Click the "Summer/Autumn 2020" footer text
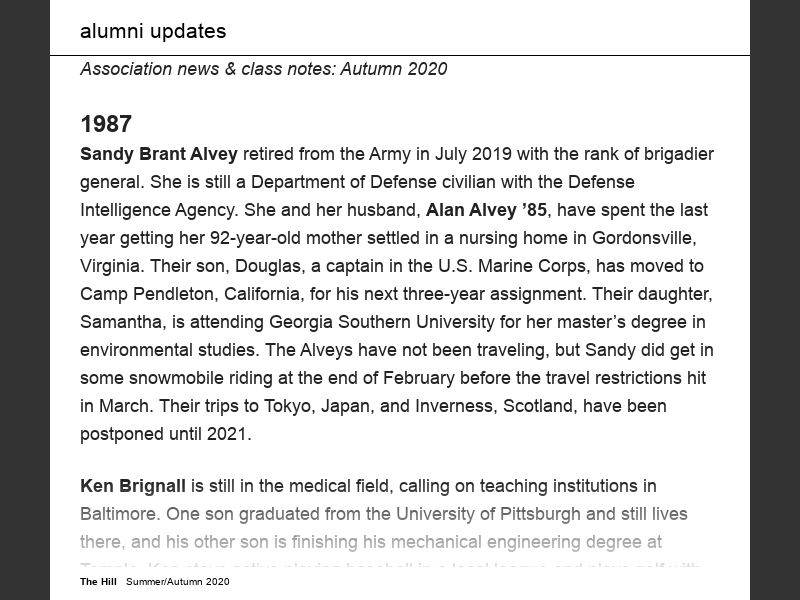The image size is (800, 600). [178, 581]
